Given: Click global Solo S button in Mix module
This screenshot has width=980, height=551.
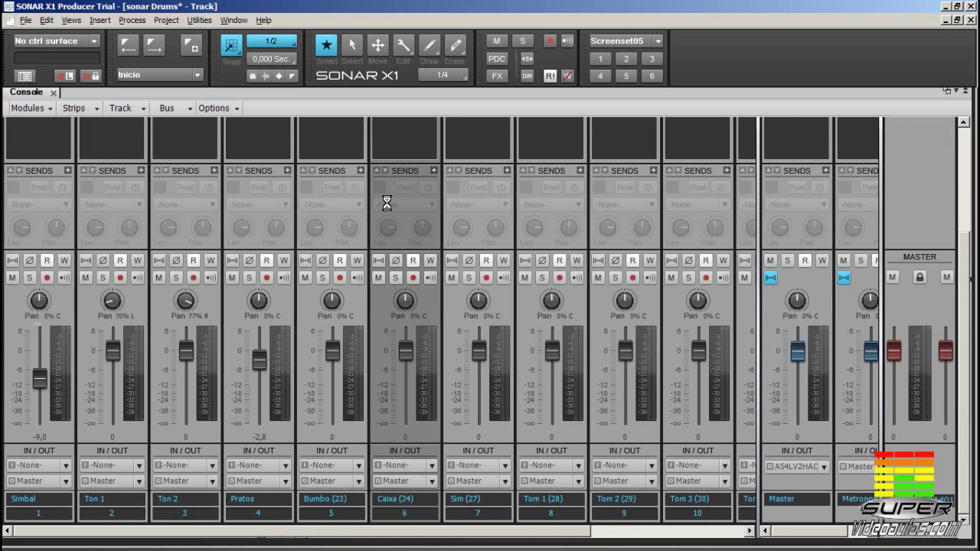Looking at the screenshot, I should 523,41.
